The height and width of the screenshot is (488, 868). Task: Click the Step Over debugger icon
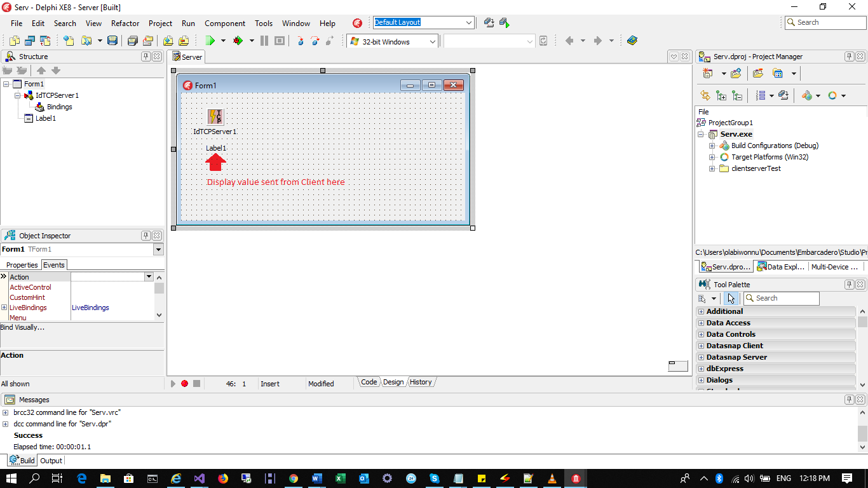tap(315, 41)
